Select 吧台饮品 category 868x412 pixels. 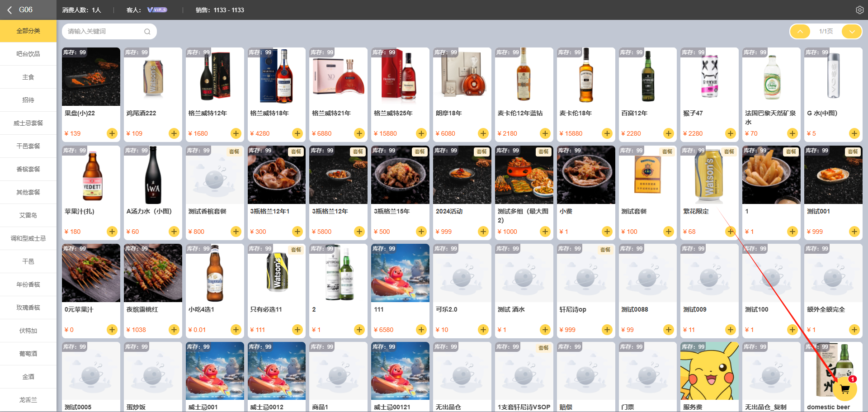coord(28,54)
